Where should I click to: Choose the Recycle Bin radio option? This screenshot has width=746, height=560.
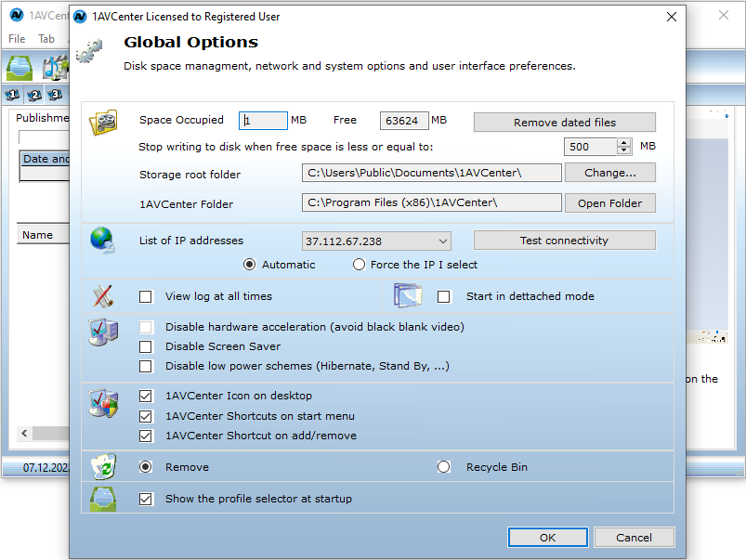click(443, 467)
